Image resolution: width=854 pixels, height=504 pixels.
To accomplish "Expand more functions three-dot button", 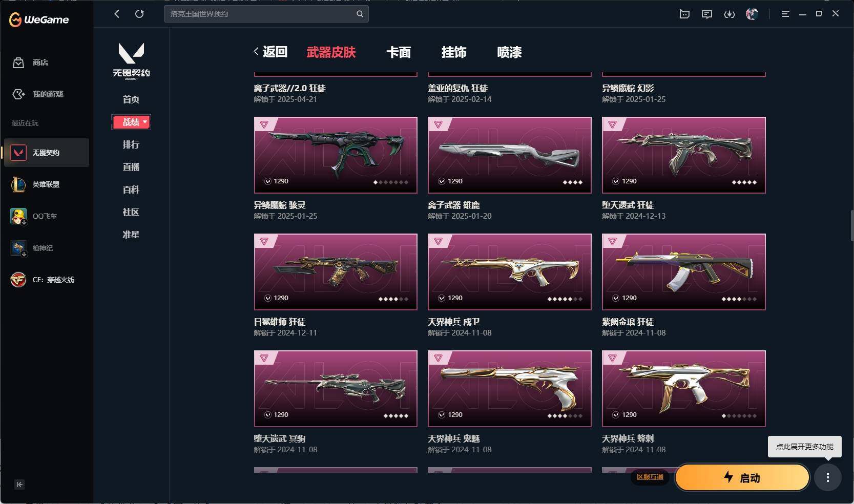I will coord(828,478).
